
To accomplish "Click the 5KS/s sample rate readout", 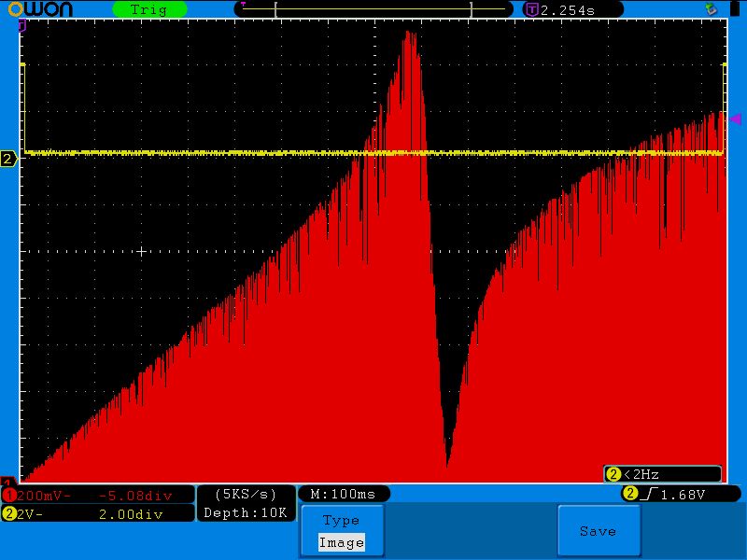I will pos(246,495).
